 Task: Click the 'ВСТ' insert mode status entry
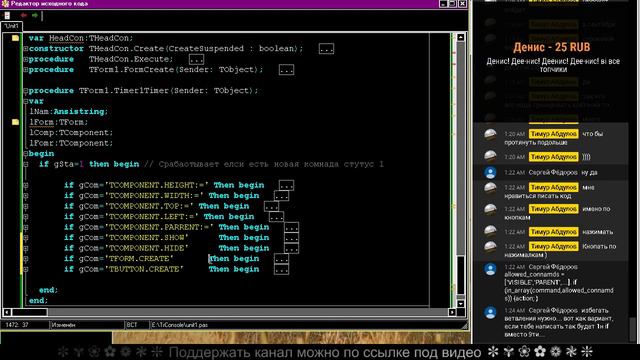point(132,325)
